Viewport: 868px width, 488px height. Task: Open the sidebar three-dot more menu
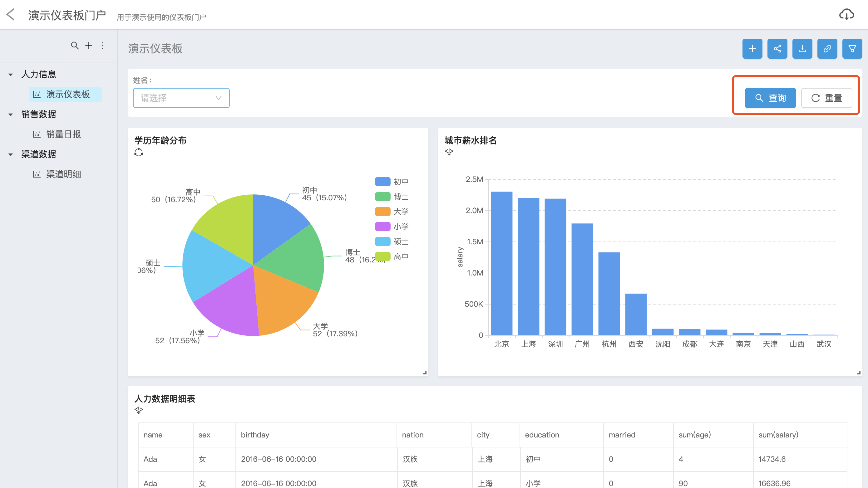pos(102,46)
